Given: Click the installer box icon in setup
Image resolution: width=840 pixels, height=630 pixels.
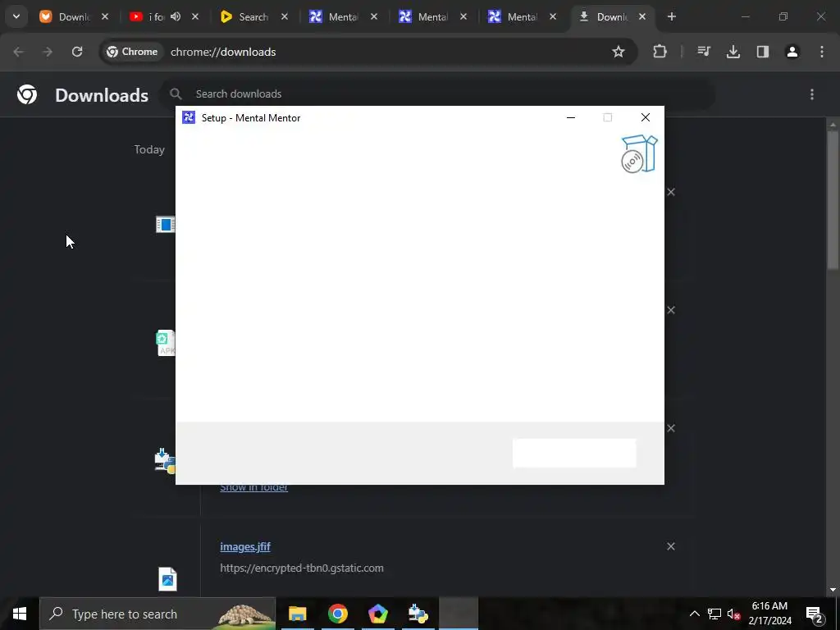Looking at the screenshot, I should (x=639, y=154).
